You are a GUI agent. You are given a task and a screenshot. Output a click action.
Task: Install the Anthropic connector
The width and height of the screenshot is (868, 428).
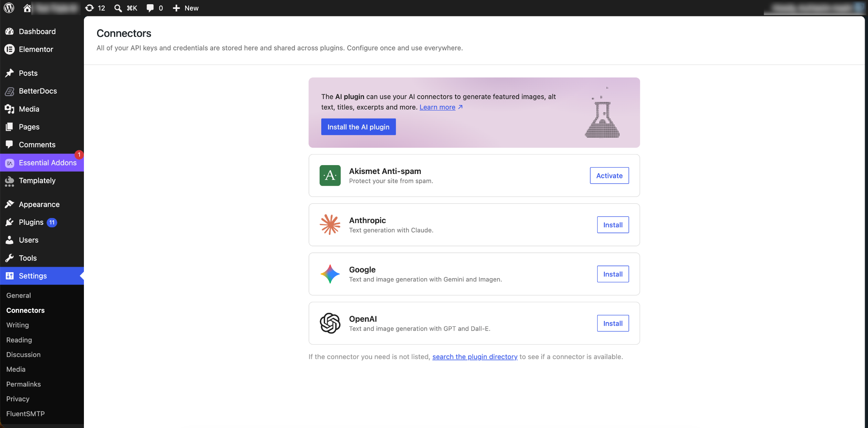click(x=613, y=225)
